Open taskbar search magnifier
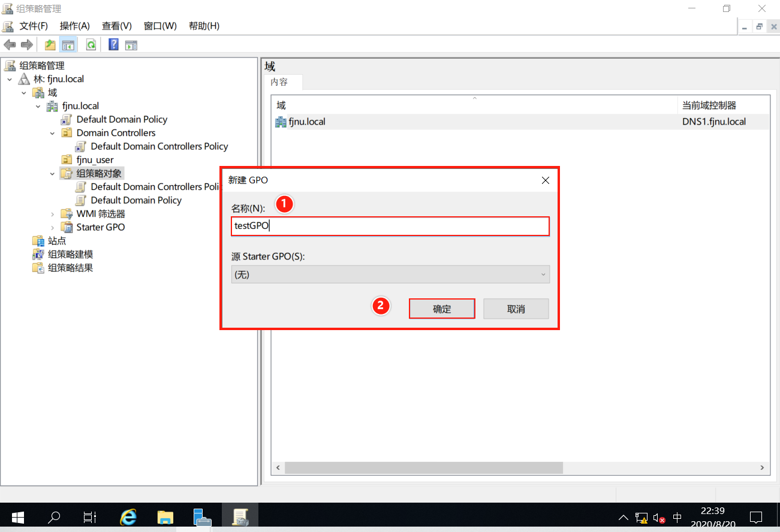Viewport: 780px width, 532px height. tap(54, 517)
